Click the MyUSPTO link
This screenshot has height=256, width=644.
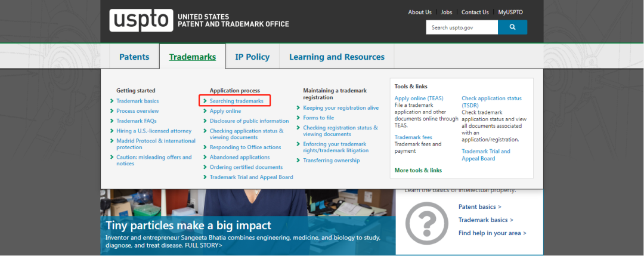click(x=511, y=12)
